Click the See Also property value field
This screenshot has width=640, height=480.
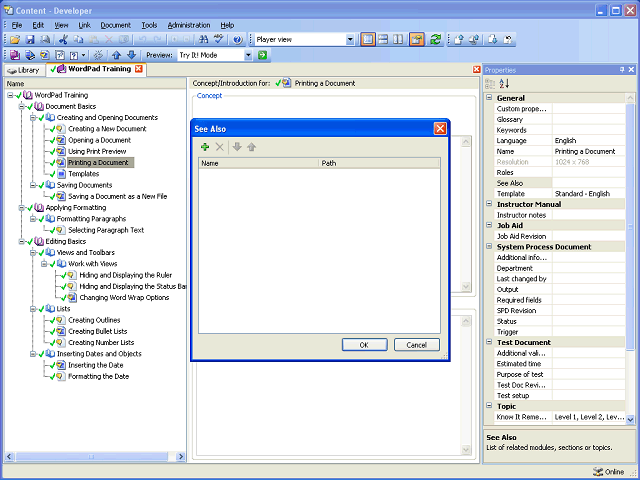click(x=588, y=183)
